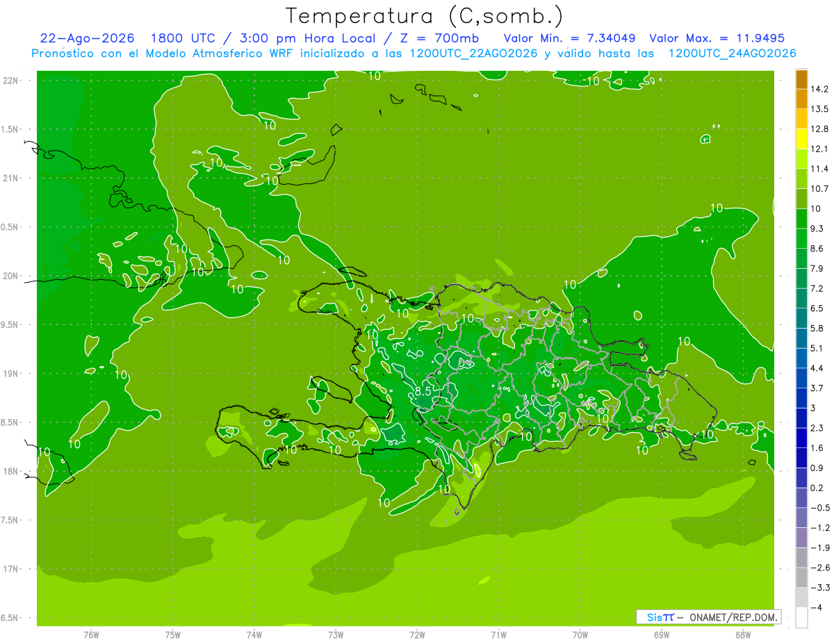Click the "-3.3" value on the color scale
The height and width of the screenshot is (644, 834).
point(819,588)
